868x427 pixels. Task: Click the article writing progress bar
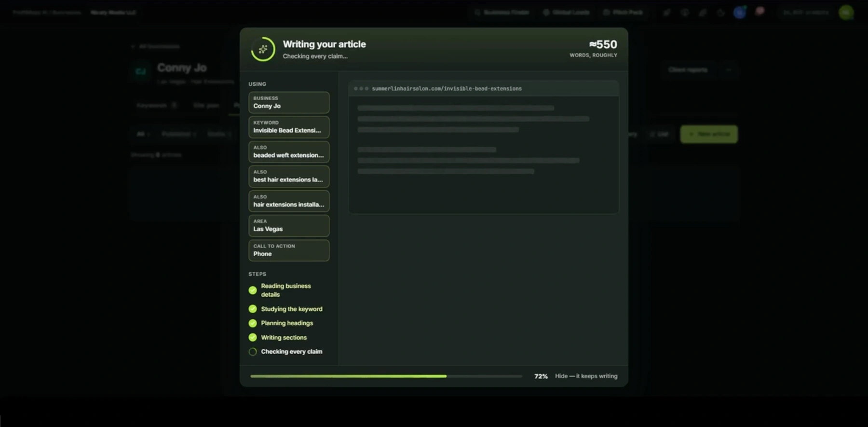[x=386, y=376]
